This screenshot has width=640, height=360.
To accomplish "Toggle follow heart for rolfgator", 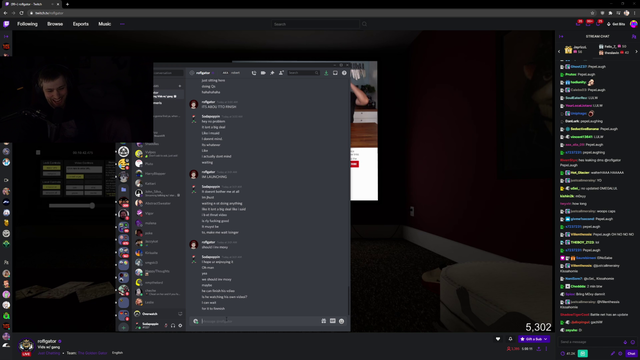I will [498, 339].
